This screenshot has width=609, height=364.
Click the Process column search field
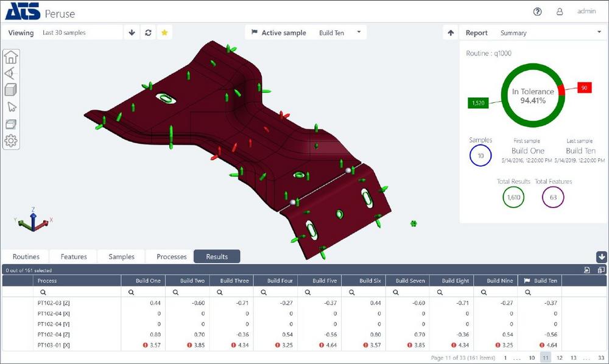[77, 292]
